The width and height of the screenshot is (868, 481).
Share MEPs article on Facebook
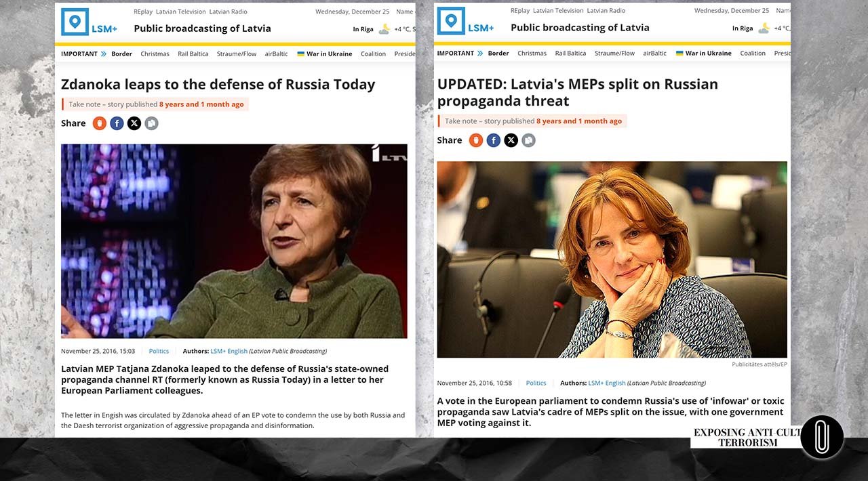pos(494,140)
